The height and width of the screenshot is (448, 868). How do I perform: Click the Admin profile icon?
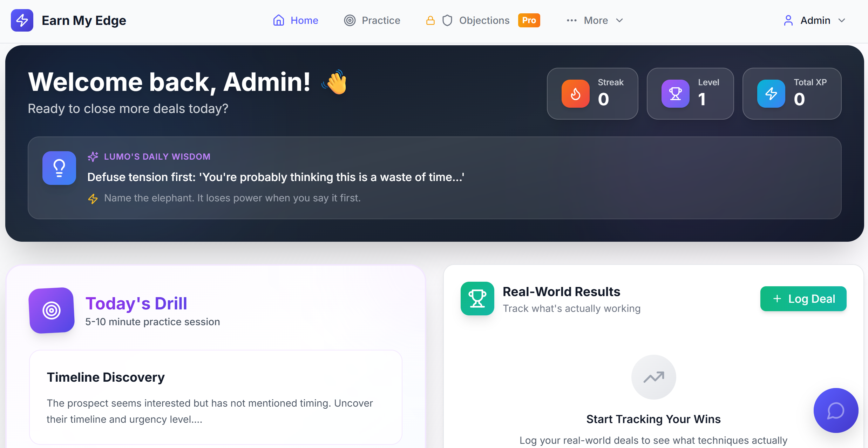788,20
